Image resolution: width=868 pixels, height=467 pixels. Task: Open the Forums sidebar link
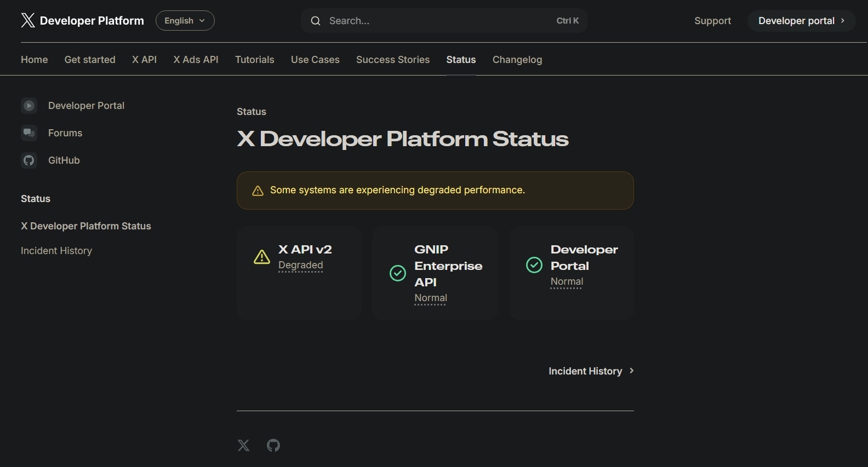pyautogui.click(x=65, y=133)
